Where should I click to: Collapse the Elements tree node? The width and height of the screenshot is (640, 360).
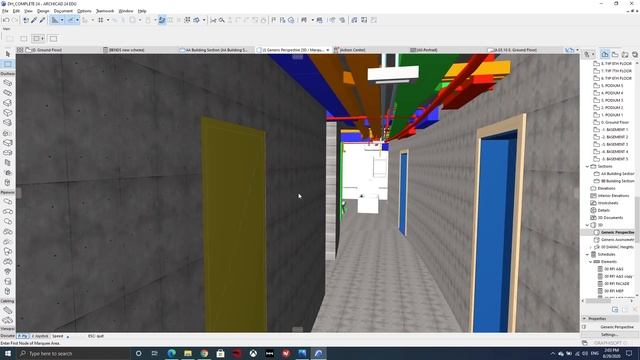coord(591,262)
